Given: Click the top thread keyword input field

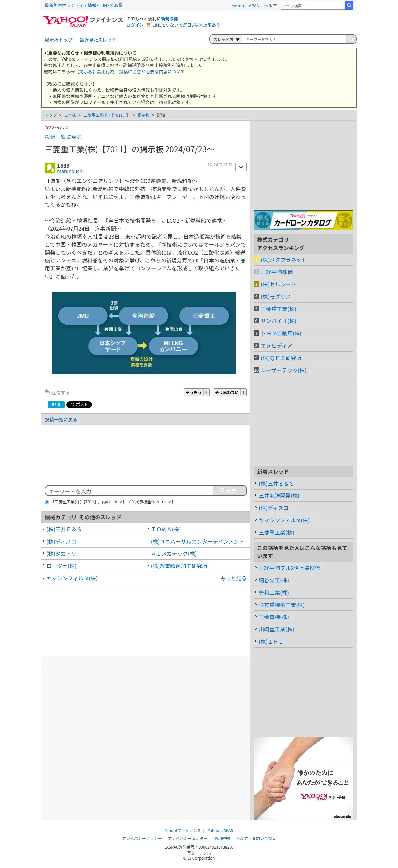Looking at the screenshot, I should pyautogui.click(x=294, y=39).
